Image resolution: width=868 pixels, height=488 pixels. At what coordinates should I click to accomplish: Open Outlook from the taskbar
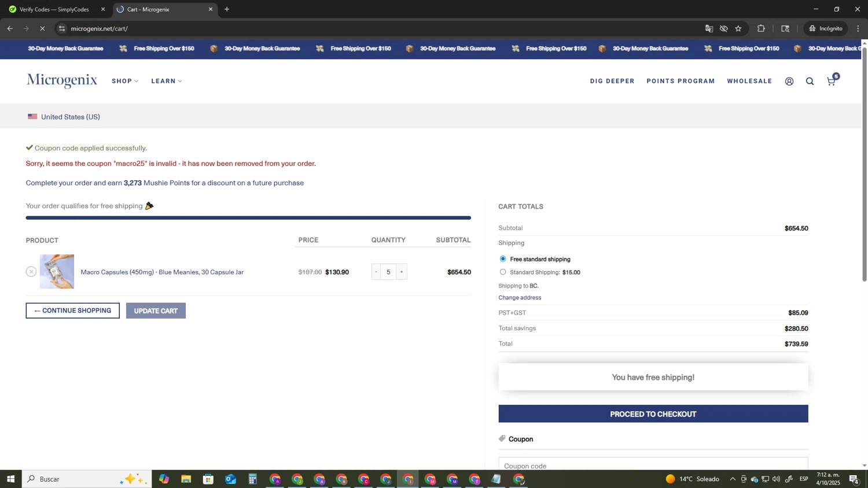click(x=230, y=479)
